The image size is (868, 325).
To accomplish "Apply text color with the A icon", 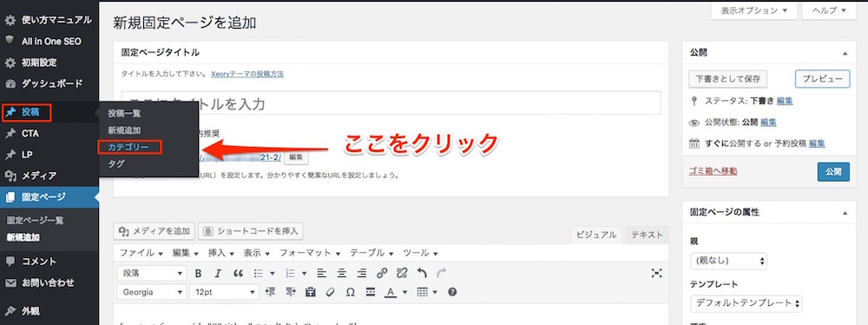I will pos(391,292).
